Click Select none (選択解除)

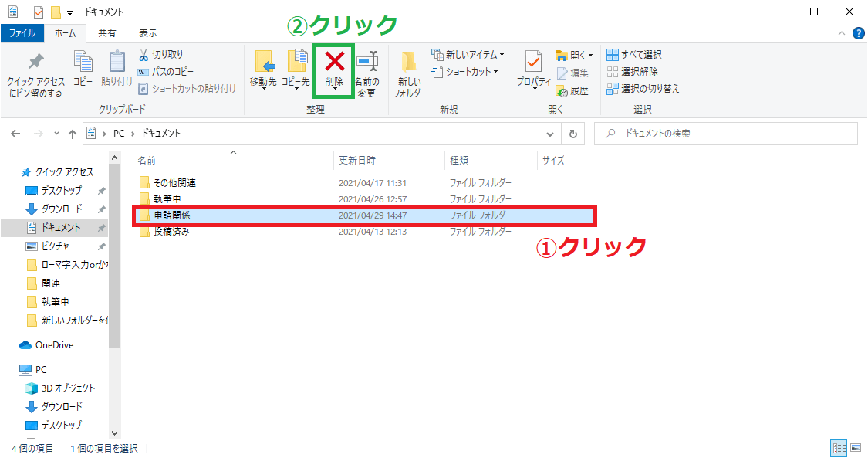(x=632, y=71)
